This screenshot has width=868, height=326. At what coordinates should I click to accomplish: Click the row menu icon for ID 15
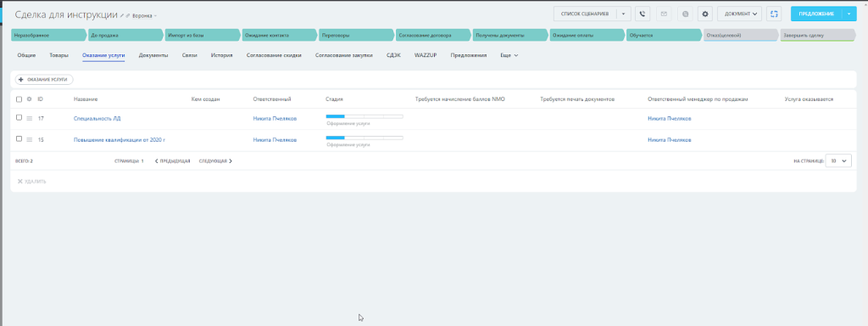[x=30, y=140]
